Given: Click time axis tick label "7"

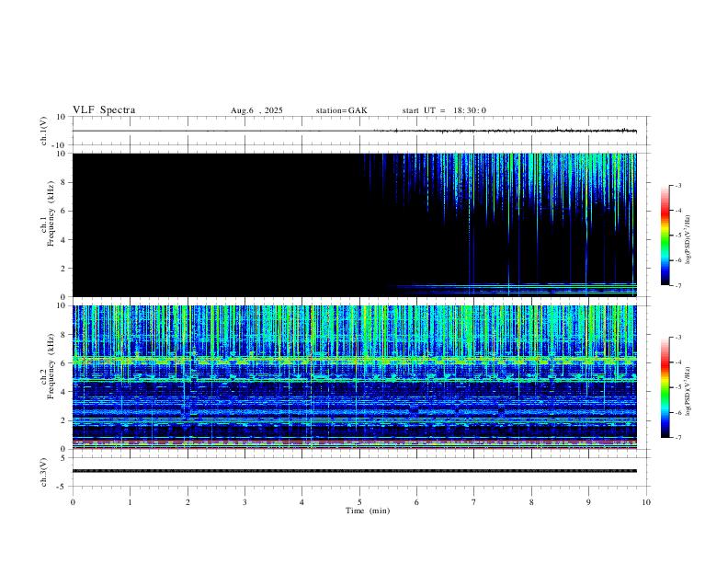Looking at the screenshot, I should [x=474, y=502].
